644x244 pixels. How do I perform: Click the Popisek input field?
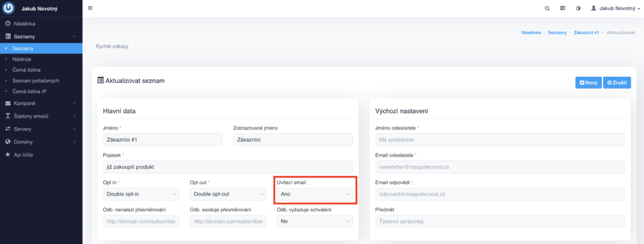point(228,167)
